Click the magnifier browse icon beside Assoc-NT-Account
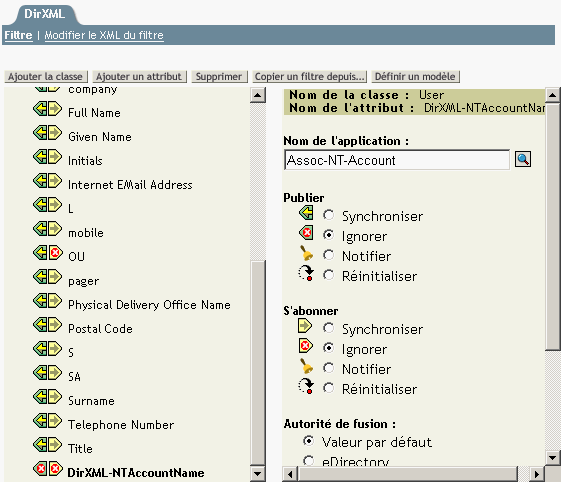Screen dimensions: 561x482 523,159
